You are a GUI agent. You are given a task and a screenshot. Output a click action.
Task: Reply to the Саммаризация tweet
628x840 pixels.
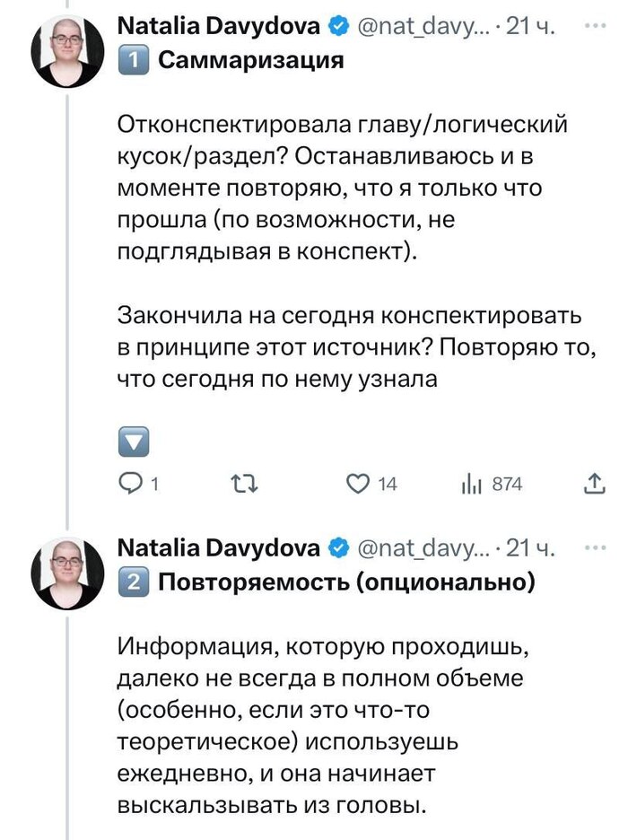132,484
